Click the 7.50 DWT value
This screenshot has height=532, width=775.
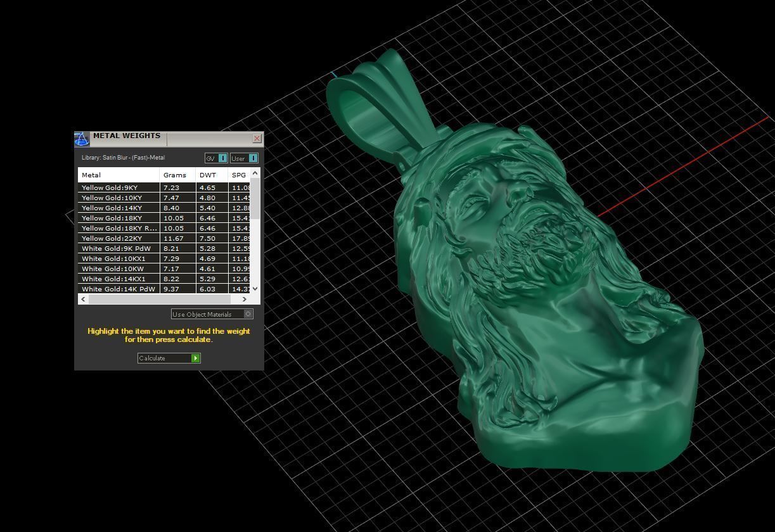click(x=207, y=238)
